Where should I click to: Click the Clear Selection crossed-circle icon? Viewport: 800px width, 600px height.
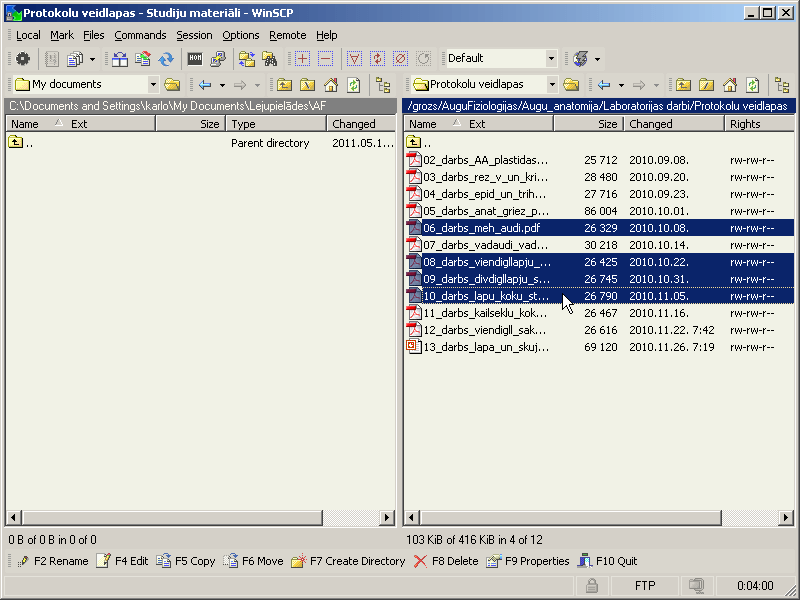click(x=401, y=59)
